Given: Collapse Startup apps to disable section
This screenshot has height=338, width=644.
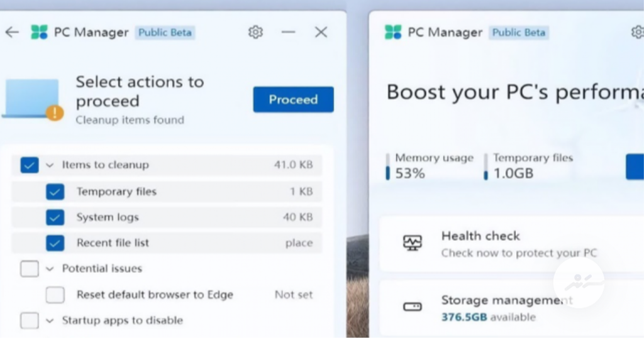Looking at the screenshot, I should [x=50, y=320].
